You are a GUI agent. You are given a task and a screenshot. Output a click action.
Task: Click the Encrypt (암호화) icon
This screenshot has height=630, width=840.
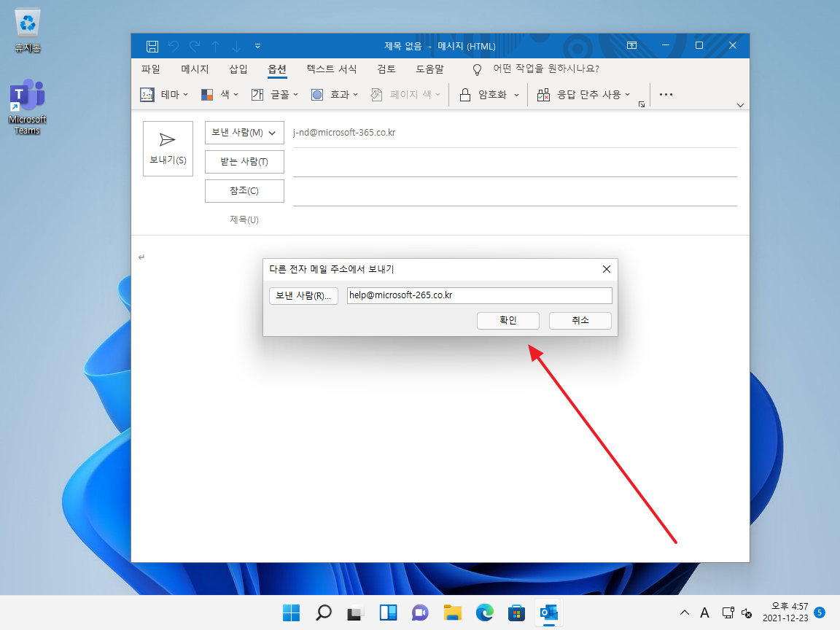pos(464,94)
